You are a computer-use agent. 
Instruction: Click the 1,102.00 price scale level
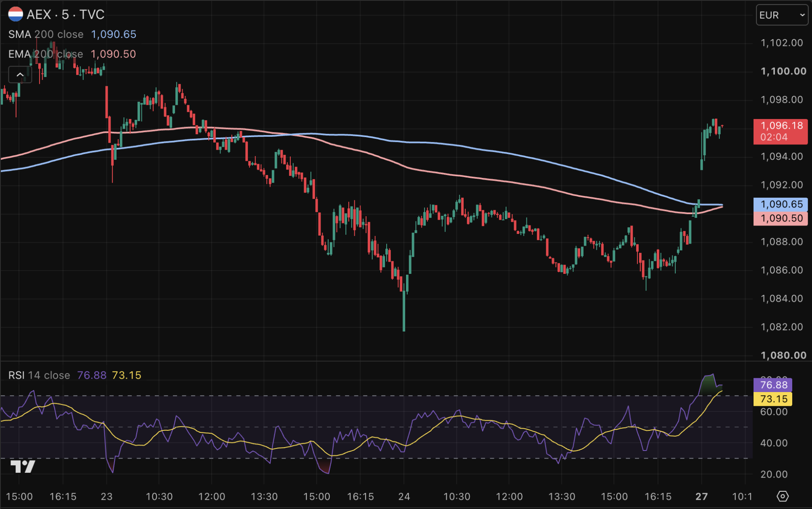[782, 43]
